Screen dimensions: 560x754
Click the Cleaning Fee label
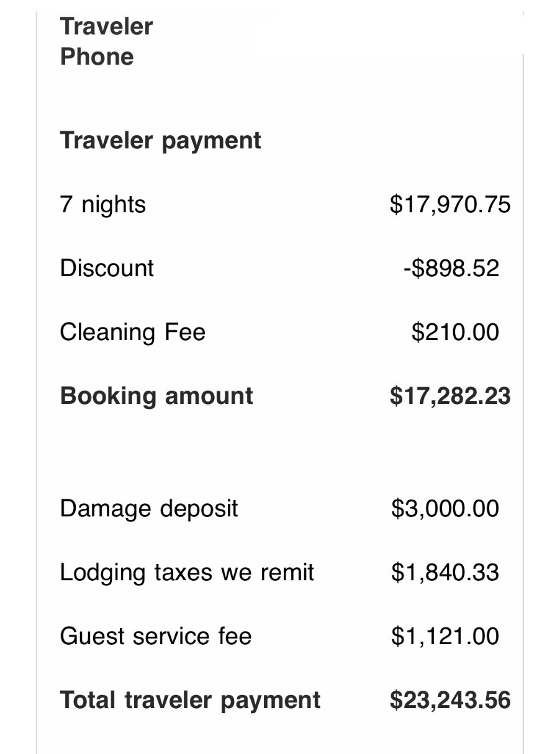133,332
